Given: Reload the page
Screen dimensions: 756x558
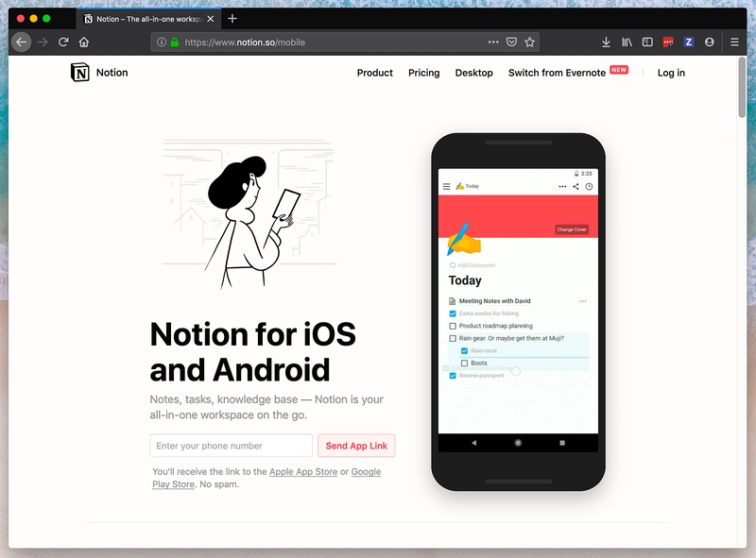Looking at the screenshot, I should 63,42.
